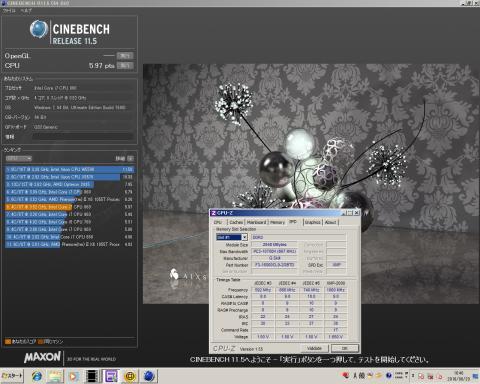Open the folder icon beside Internet Explorer
Viewport: 480px width, 384px height.
[55, 376]
